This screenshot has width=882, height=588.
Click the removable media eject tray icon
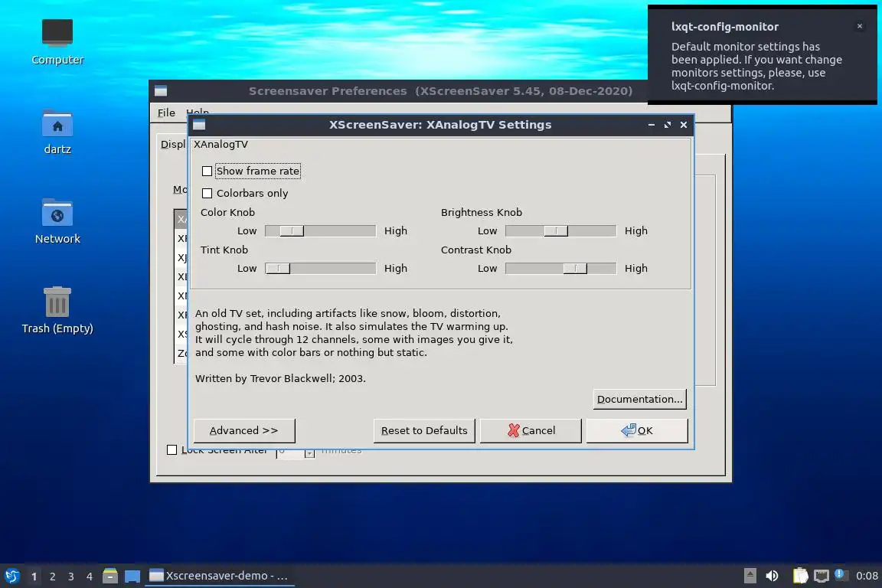coord(750,576)
